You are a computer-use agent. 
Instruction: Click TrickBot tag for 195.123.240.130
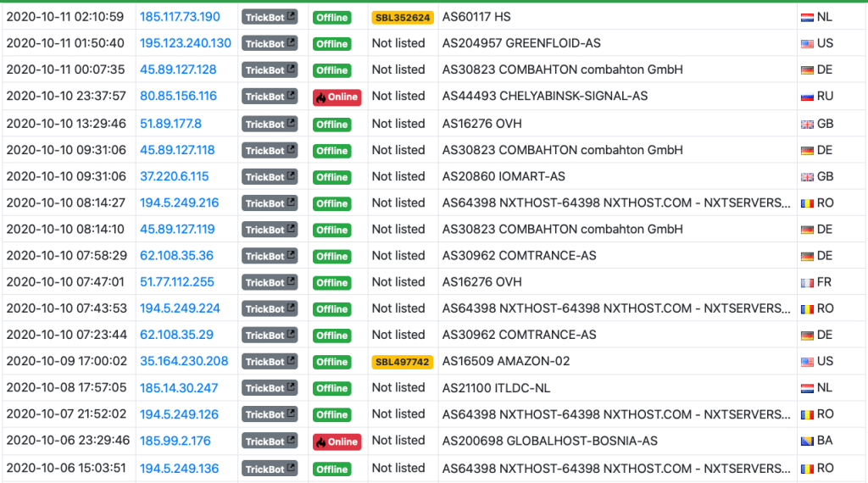pos(270,44)
